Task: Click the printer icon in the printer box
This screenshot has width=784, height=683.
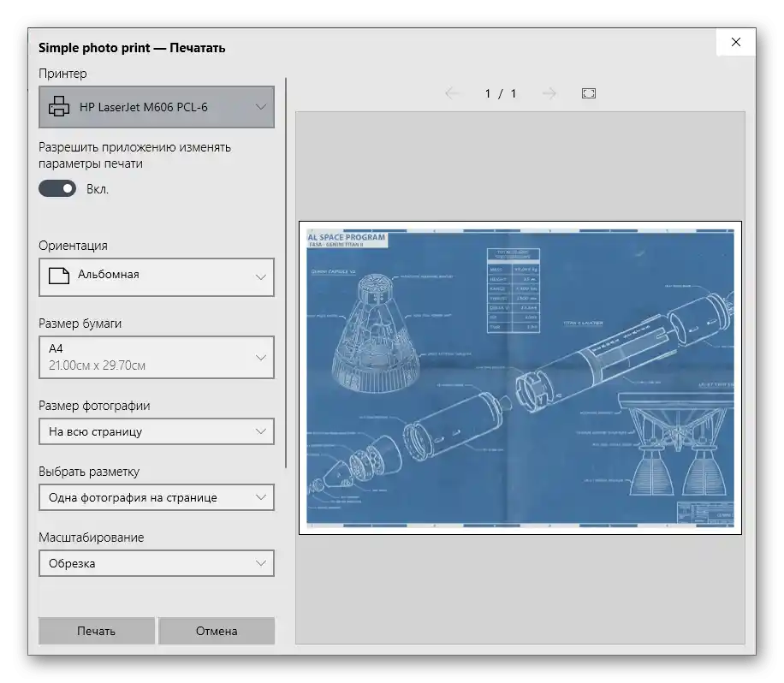Action: tap(59, 106)
